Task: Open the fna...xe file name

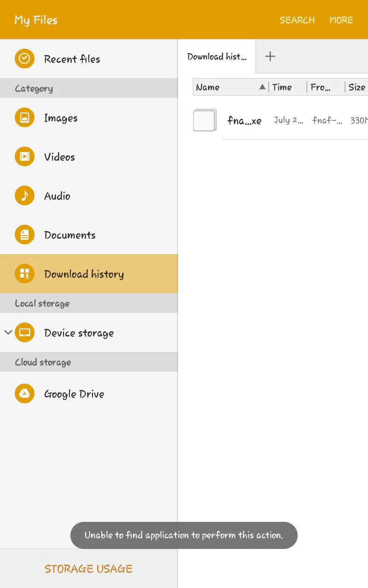Action: tap(244, 121)
